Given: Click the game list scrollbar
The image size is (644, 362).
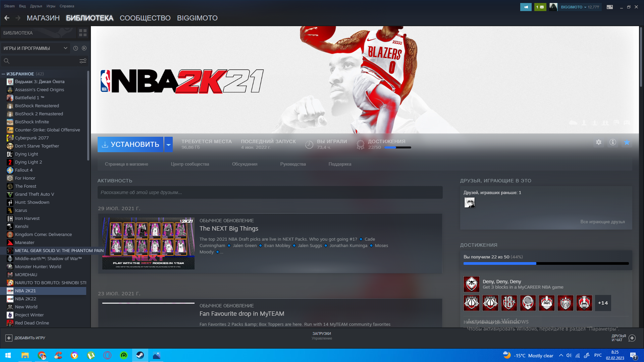Looking at the screenshot, I should (x=88, y=116).
